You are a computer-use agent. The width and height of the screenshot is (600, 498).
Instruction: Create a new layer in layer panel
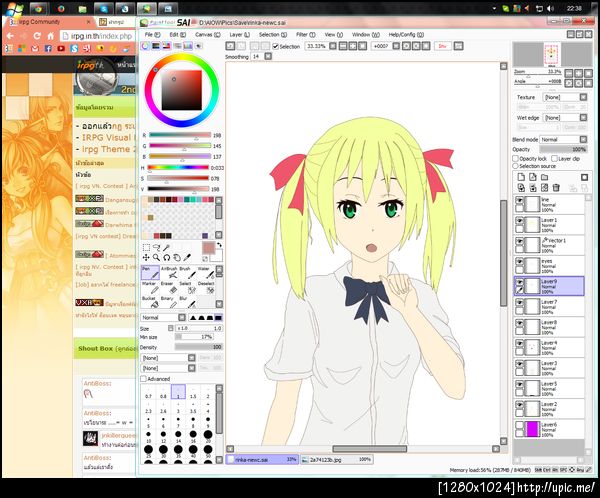tap(521, 177)
